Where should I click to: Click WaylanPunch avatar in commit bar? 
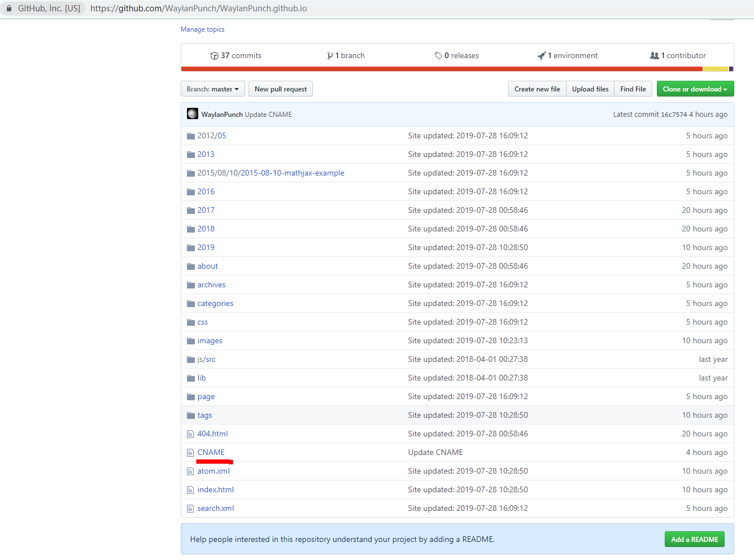click(193, 114)
